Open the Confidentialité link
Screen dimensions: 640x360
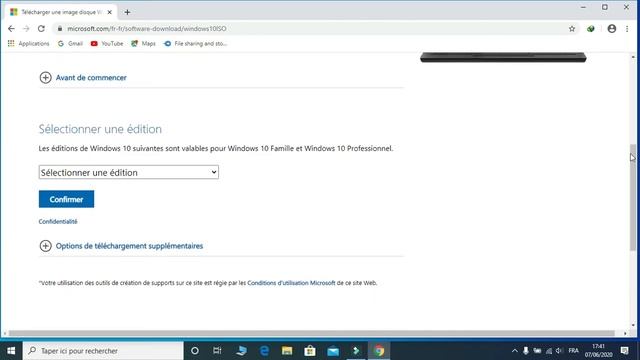[58, 221]
